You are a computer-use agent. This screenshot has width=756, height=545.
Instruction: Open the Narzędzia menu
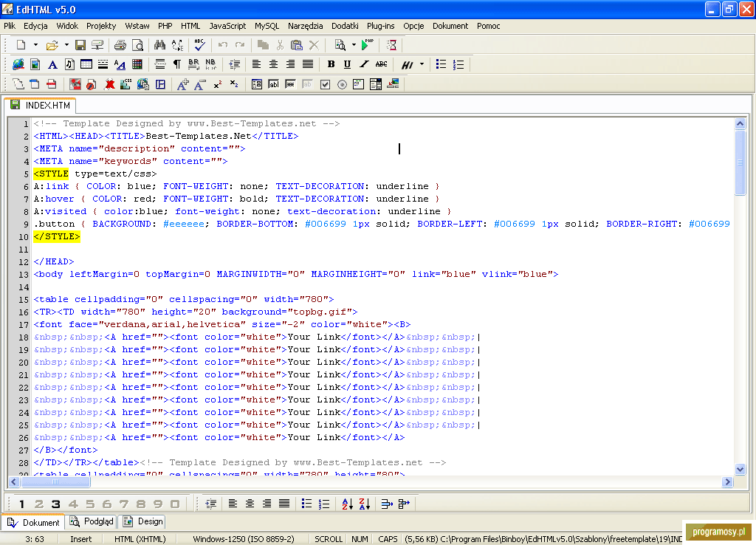point(305,26)
